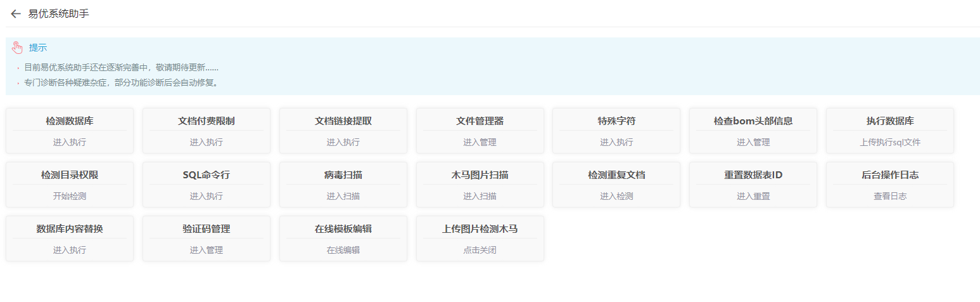
Task: Click 进入扫描 under 病毒扫描
Action: (x=343, y=196)
